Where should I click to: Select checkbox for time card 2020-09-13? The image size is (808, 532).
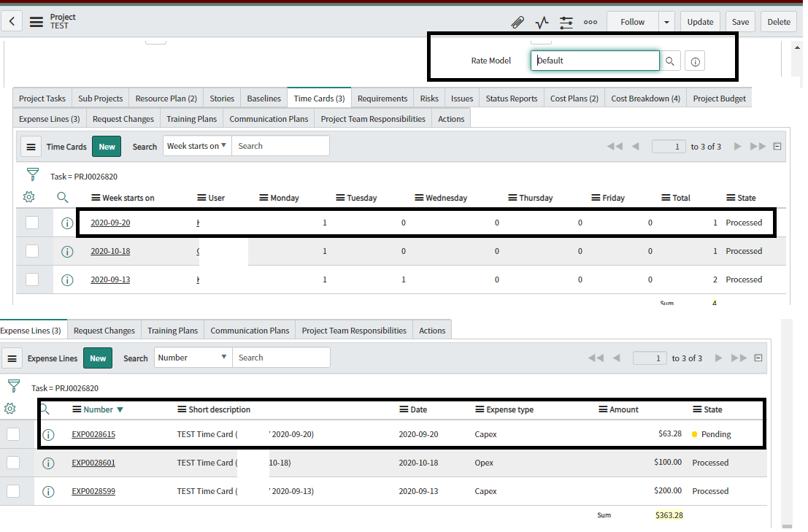(32, 279)
